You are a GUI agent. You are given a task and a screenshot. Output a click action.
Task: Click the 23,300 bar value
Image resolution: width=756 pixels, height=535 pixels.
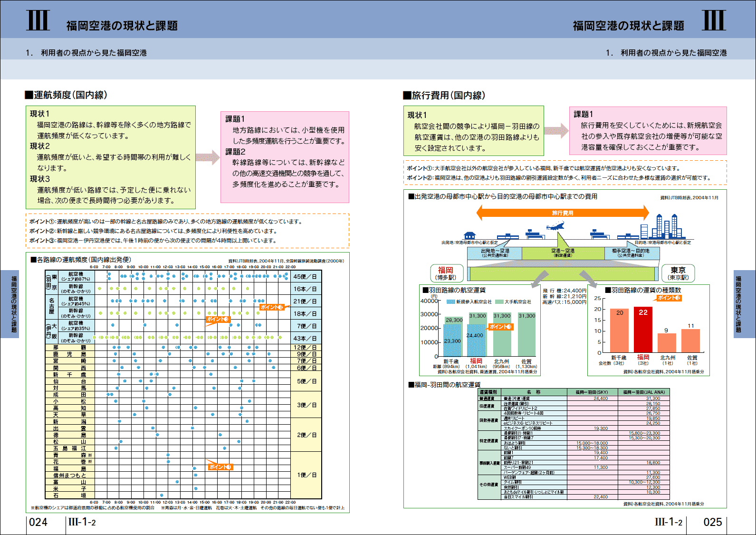click(452, 341)
